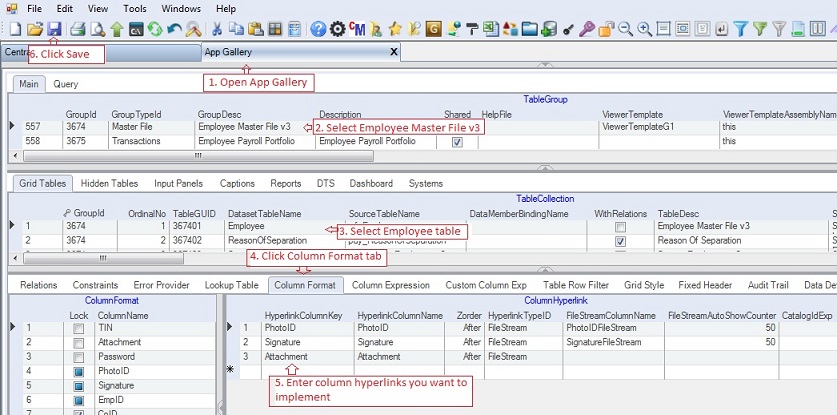Toggle WithRelations checkbox for ReasonOfSeparation row
The height and width of the screenshot is (415, 837).
[x=620, y=241]
